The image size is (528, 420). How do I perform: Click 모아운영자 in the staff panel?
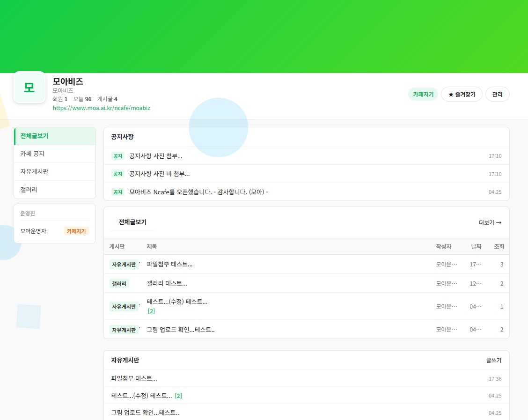click(x=33, y=231)
